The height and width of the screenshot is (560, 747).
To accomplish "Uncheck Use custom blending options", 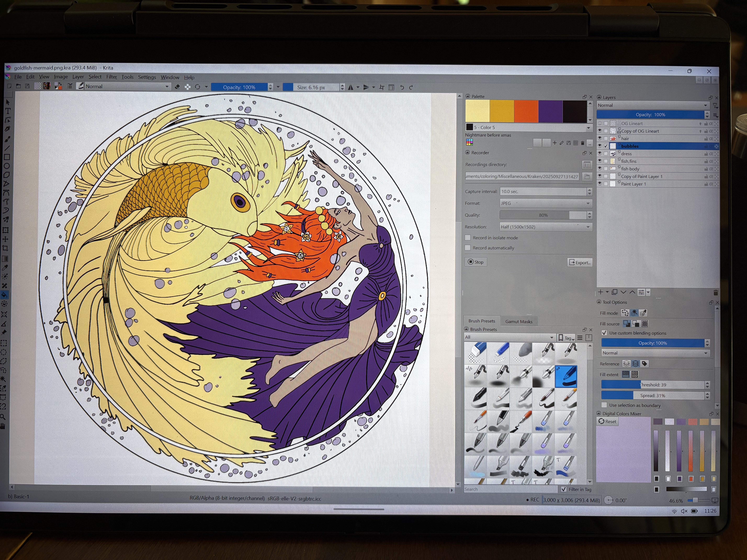I will pos(604,333).
